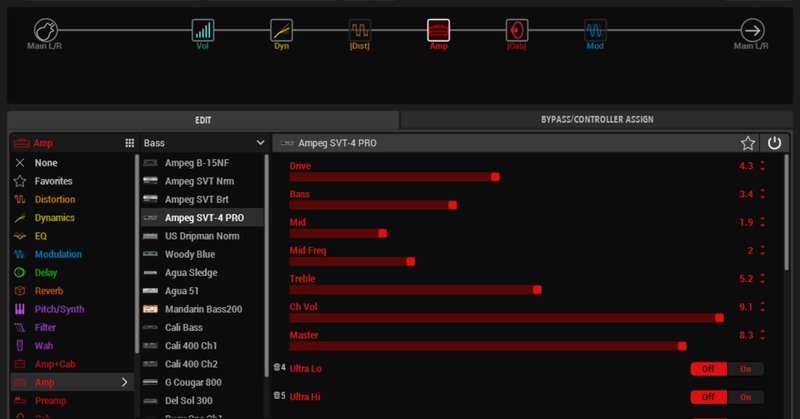Select the Main L/R input guitar block
This screenshot has height=419, width=800.
point(45,31)
